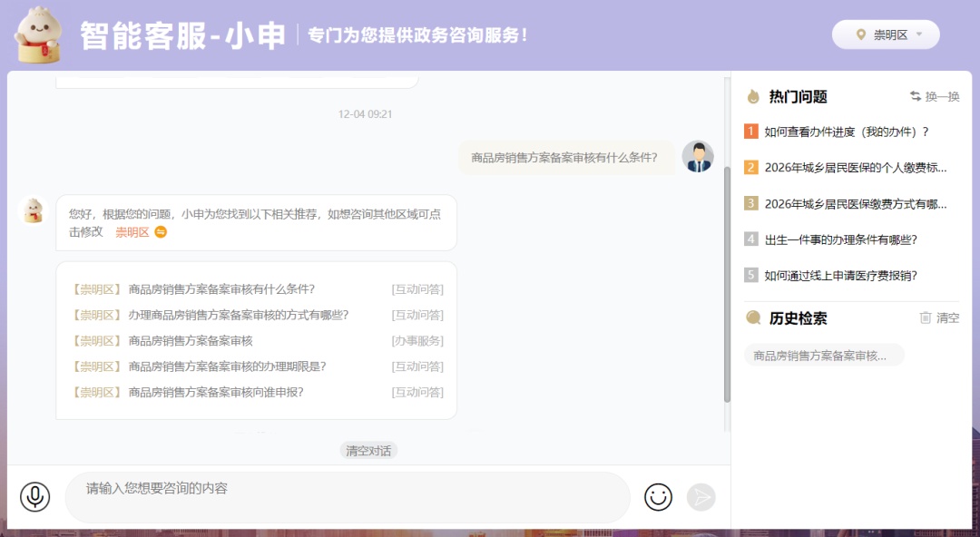Click the microphone voice input icon
The width and height of the screenshot is (980, 537).
coord(35,497)
